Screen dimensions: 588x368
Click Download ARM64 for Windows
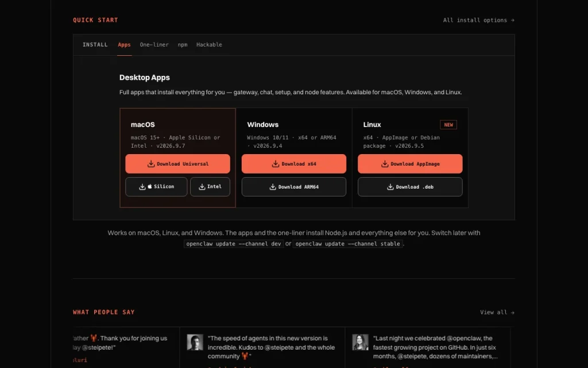pyautogui.click(x=294, y=187)
